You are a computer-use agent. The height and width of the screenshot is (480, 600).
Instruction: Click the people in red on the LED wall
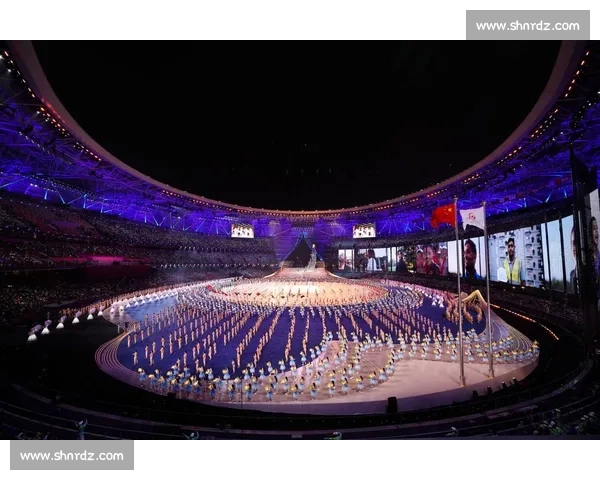pyautogui.click(x=431, y=260)
